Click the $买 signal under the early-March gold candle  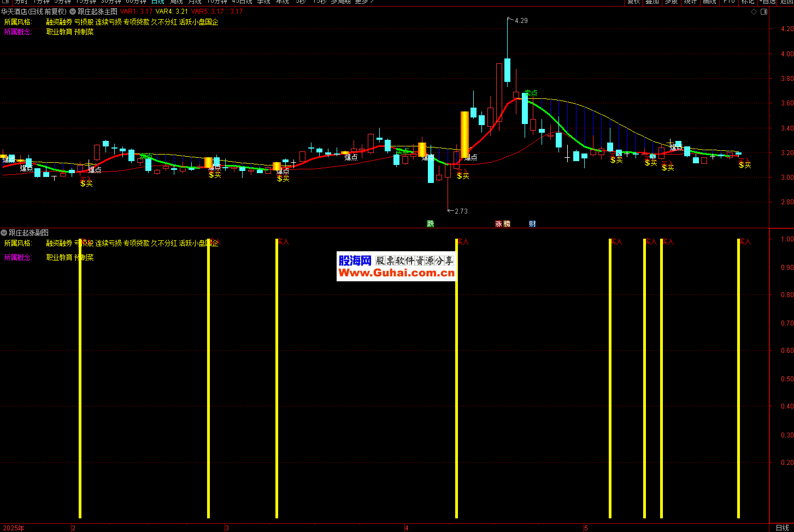coord(283,179)
